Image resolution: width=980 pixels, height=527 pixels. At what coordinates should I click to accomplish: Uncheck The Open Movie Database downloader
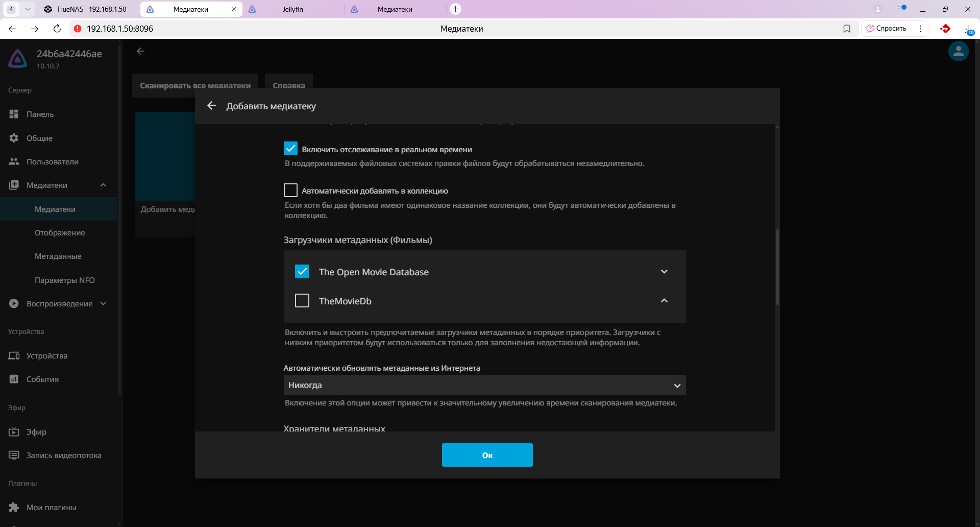302,272
